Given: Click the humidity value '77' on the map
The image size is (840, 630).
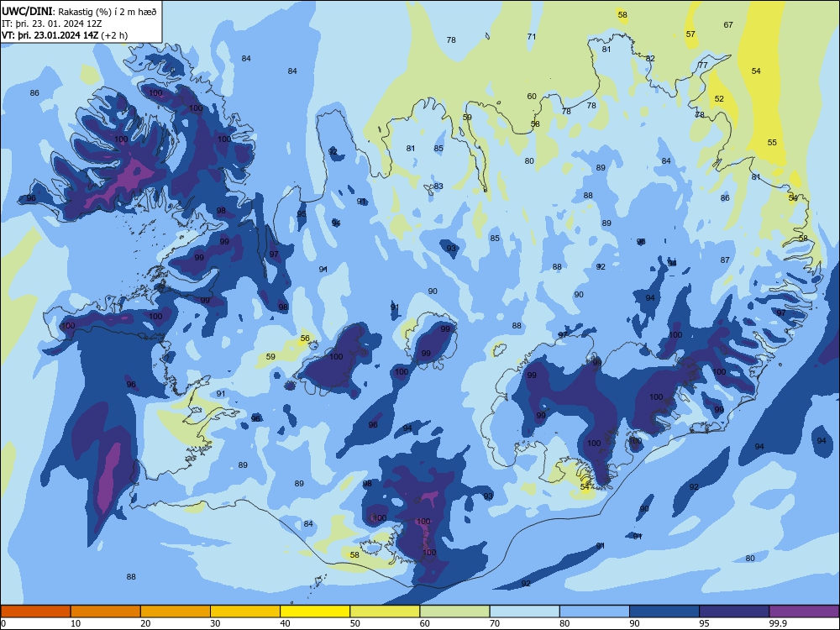Looking at the screenshot, I should [703, 65].
